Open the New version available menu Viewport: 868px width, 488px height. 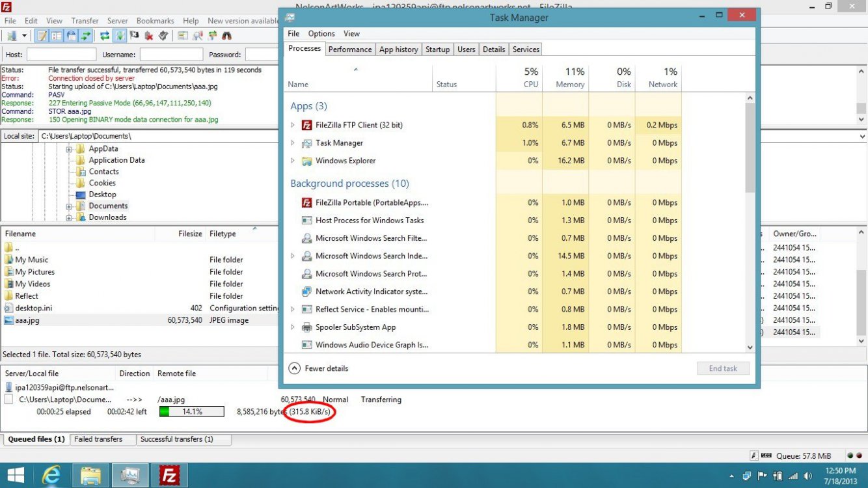pos(242,21)
